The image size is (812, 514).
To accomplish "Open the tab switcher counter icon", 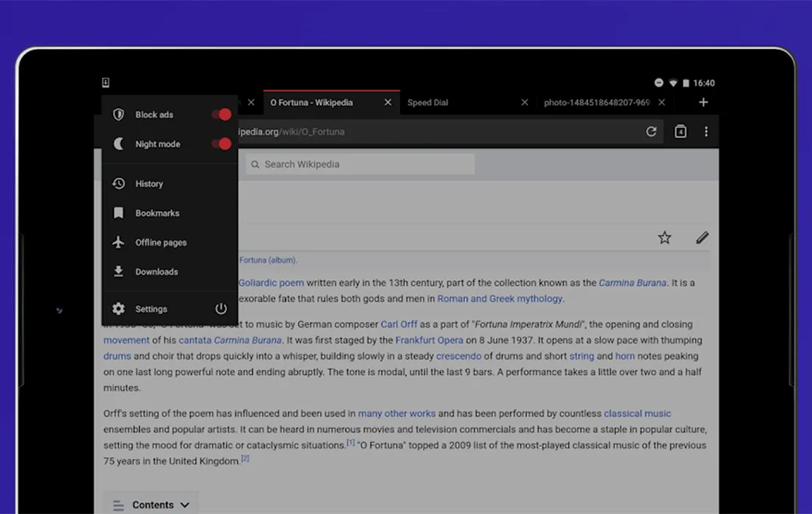I will pos(681,131).
